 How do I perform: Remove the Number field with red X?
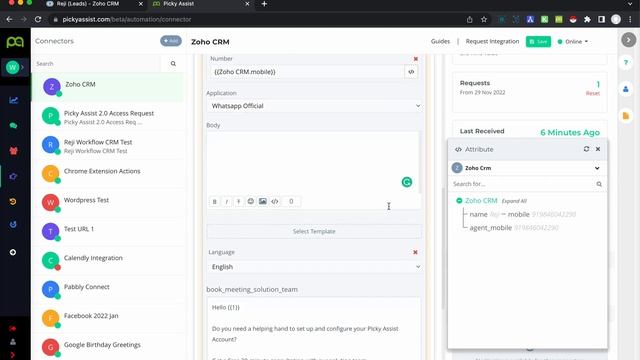pyautogui.click(x=416, y=59)
